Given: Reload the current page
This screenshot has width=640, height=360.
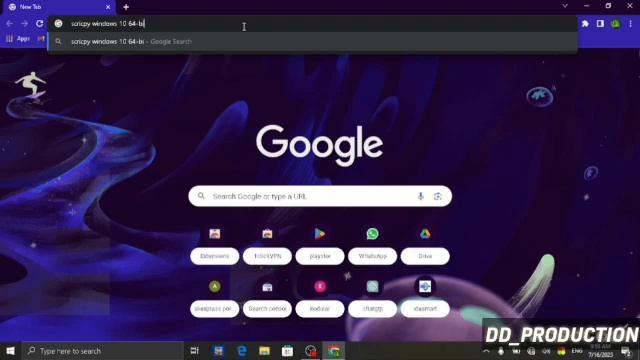Looking at the screenshot, I should pos(40,24).
